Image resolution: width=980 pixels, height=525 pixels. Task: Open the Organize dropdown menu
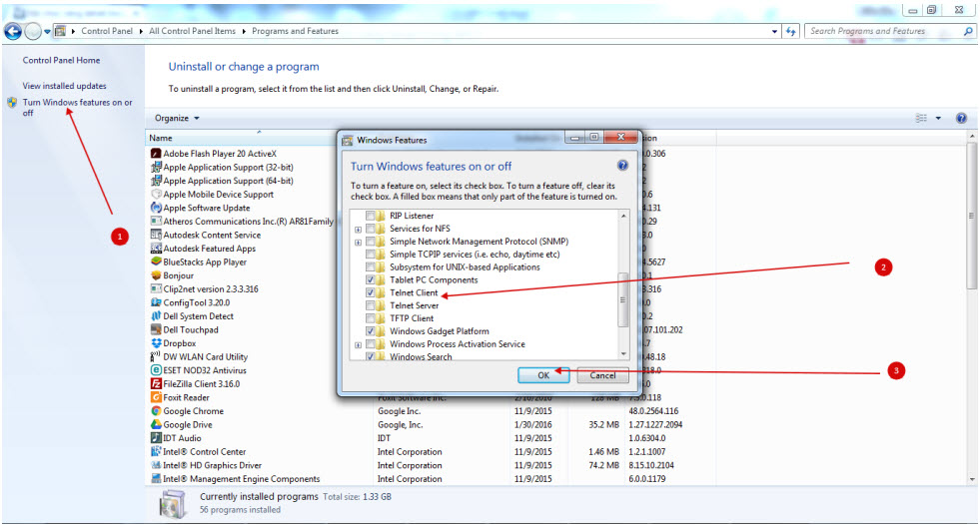coord(177,118)
